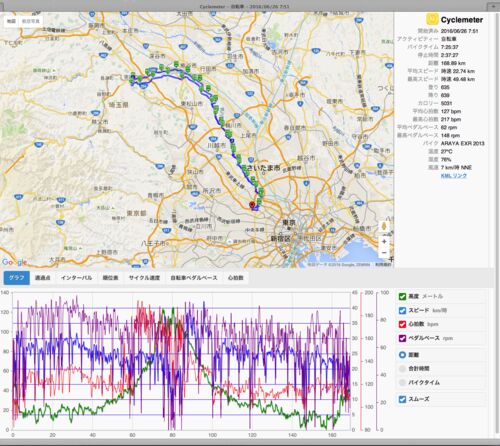Switch map to 地図 view
Screen dimensions: 500x446
(11, 21)
